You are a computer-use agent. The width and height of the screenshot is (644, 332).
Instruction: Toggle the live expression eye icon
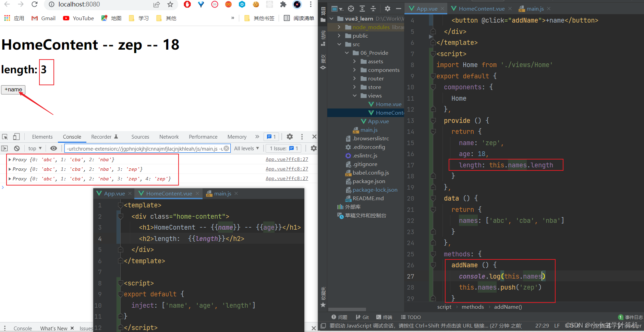53,148
